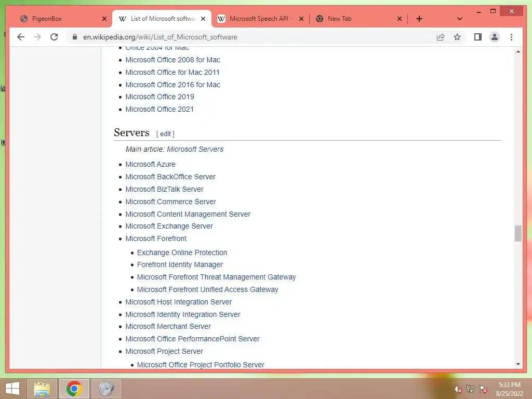Open Microsoft Forefront link

pyautogui.click(x=156, y=238)
